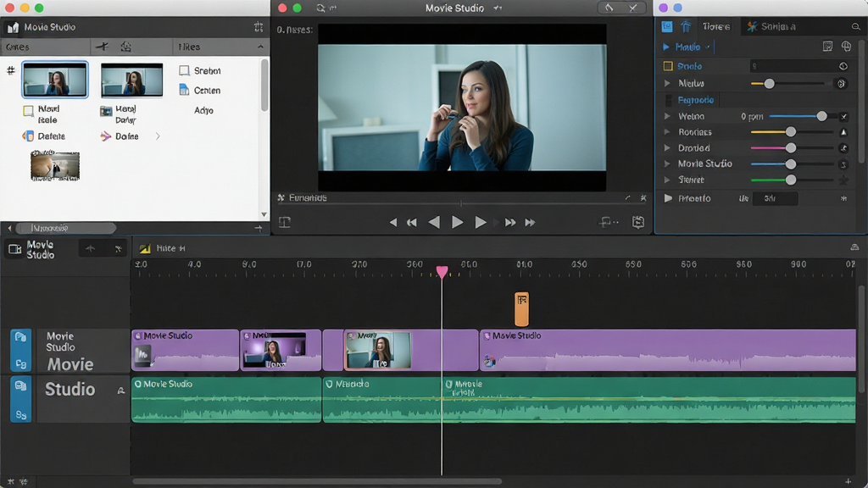Toggle the Movie video track top icon

(x=20, y=337)
